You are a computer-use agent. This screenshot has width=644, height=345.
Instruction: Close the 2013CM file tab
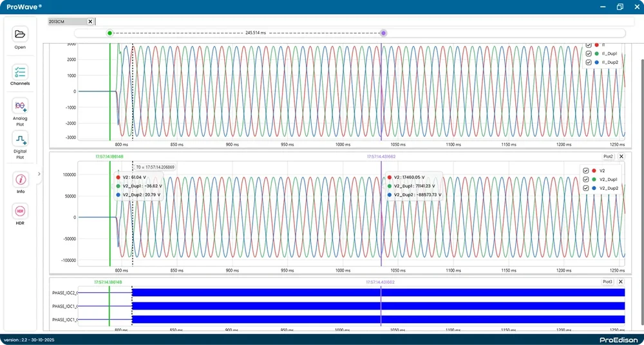tap(90, 21)
